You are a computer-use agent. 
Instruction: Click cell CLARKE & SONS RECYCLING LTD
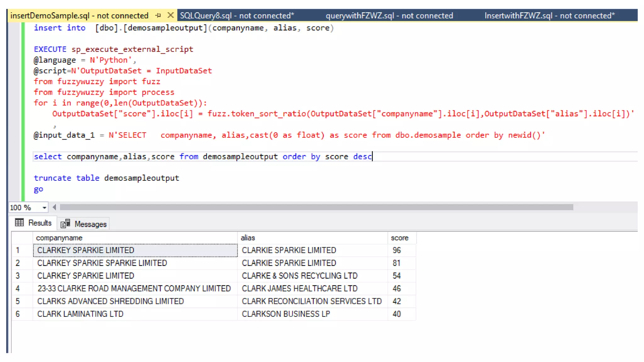click(x=313, y=276)
